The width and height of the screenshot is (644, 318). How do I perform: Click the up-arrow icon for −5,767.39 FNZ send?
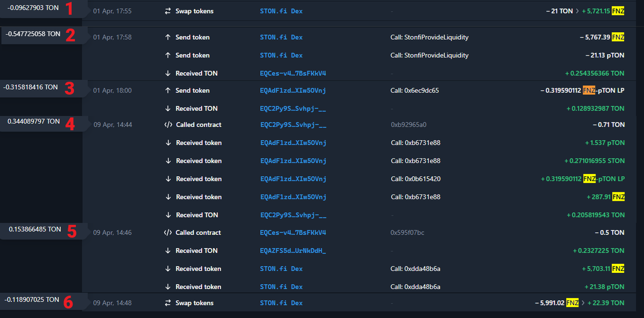(168, 38)
